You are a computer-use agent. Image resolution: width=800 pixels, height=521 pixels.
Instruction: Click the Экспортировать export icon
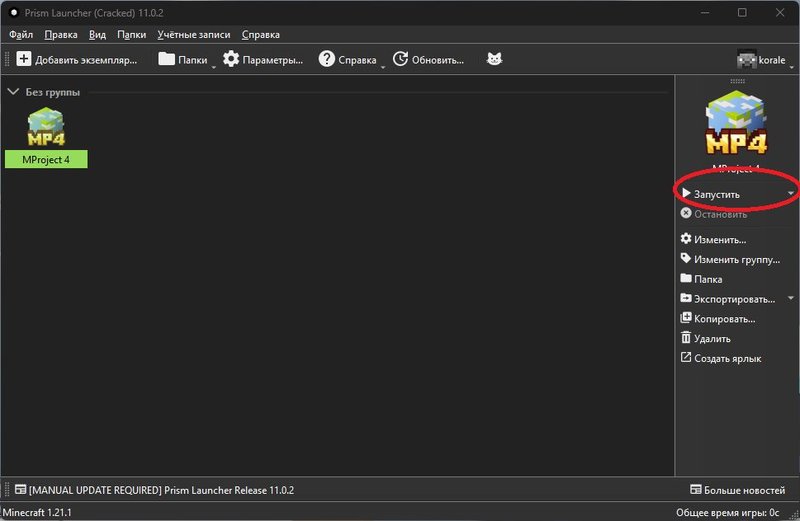coord(686,298)
